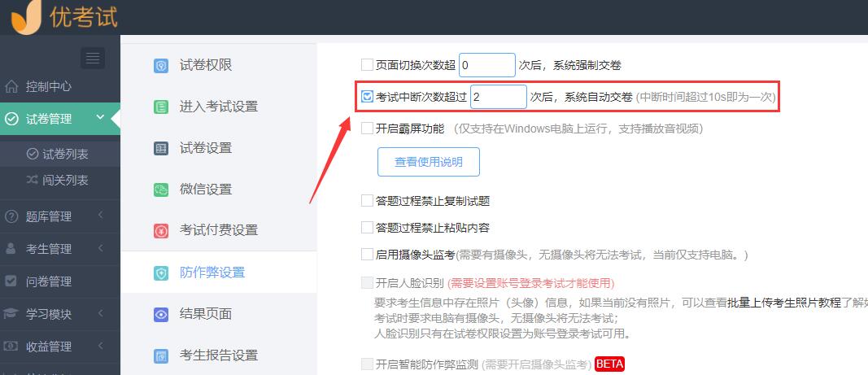The image size is (868, 375).
Task: Check 答题过程禁止粘贴内容 option
Action: coord(367,227)
